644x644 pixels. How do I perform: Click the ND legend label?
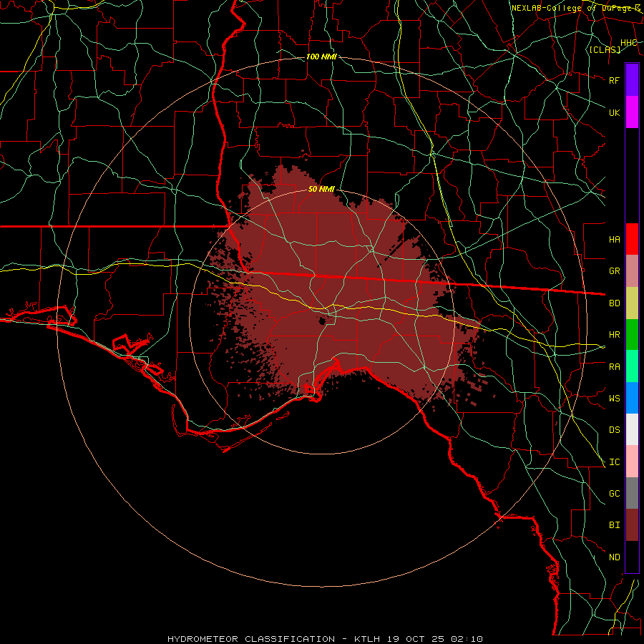pyautogui.click(x=614, y=557)
